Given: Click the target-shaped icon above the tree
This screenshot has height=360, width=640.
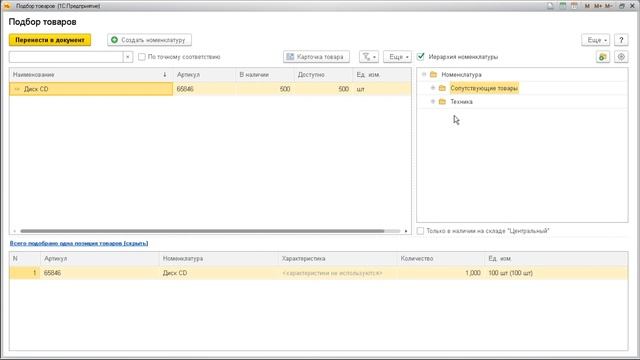Looking at the screenshot, I should tap(621, 57).
